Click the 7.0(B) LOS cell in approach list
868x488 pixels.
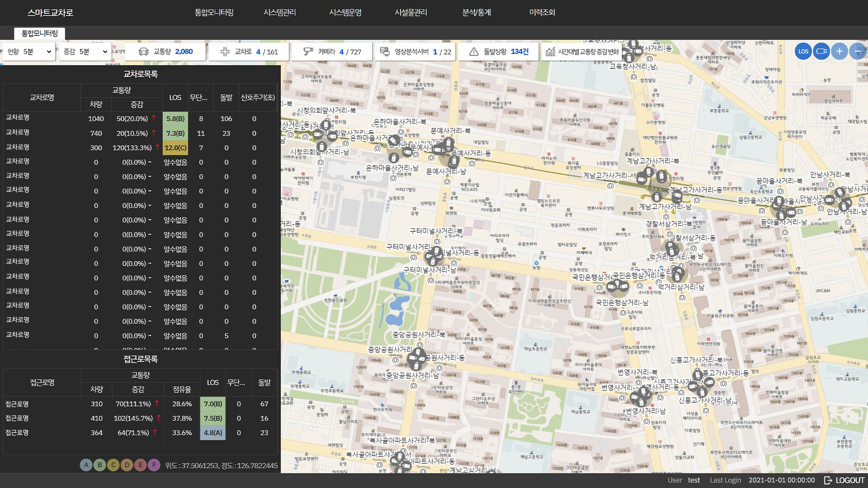pyautogui.click(x=213, y=404)
